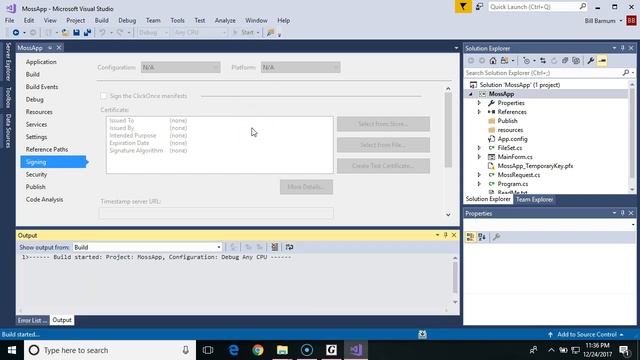Expand the References node in Solution Explorer

(x=479, y=112)
